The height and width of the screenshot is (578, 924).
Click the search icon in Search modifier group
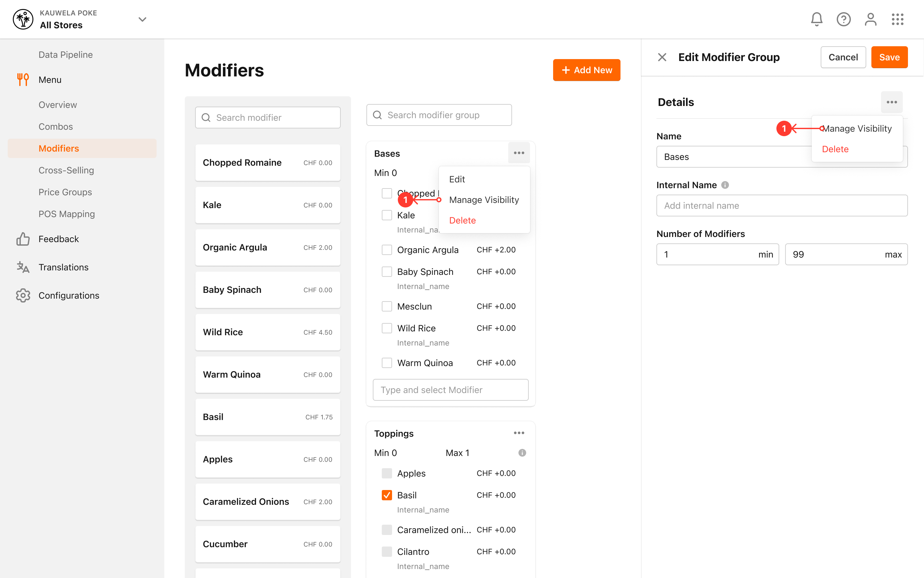click(x=377, y=115)
